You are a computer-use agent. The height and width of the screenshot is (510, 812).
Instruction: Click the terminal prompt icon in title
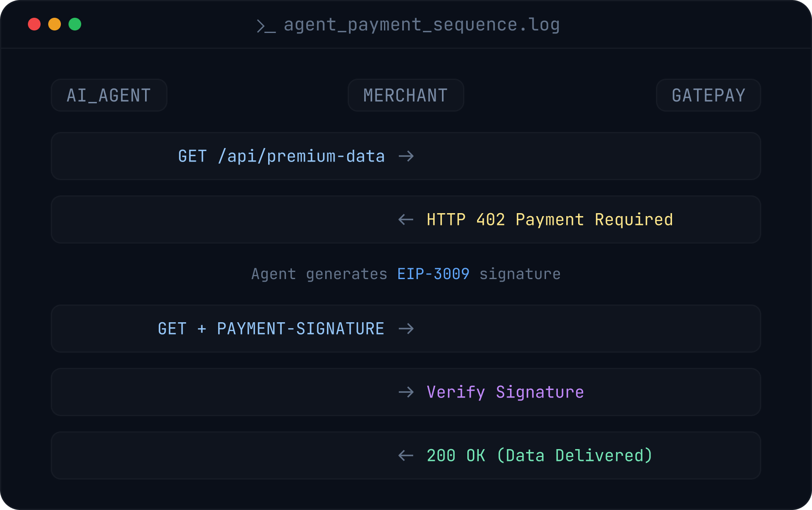pos(266,26)
